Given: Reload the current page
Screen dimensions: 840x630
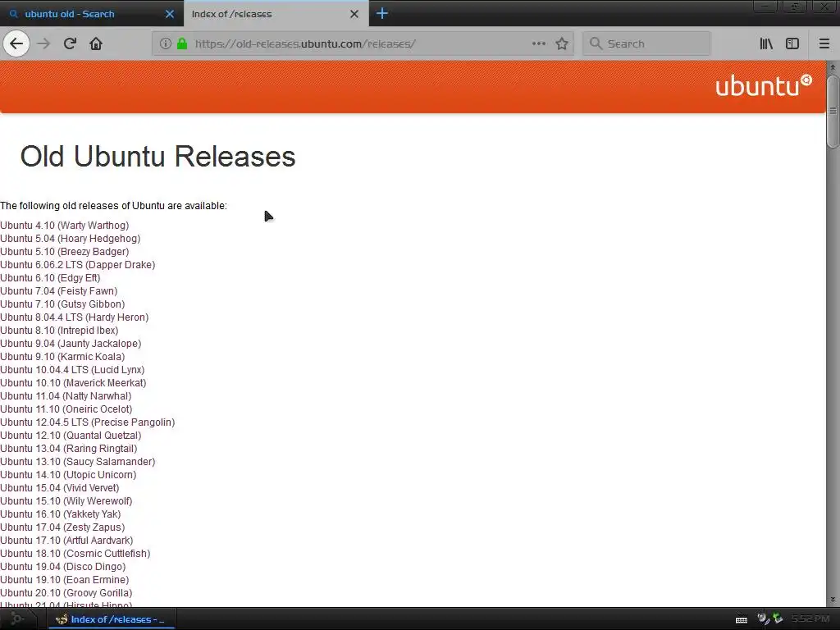Looking at the screenshot, I should [70, 43].
